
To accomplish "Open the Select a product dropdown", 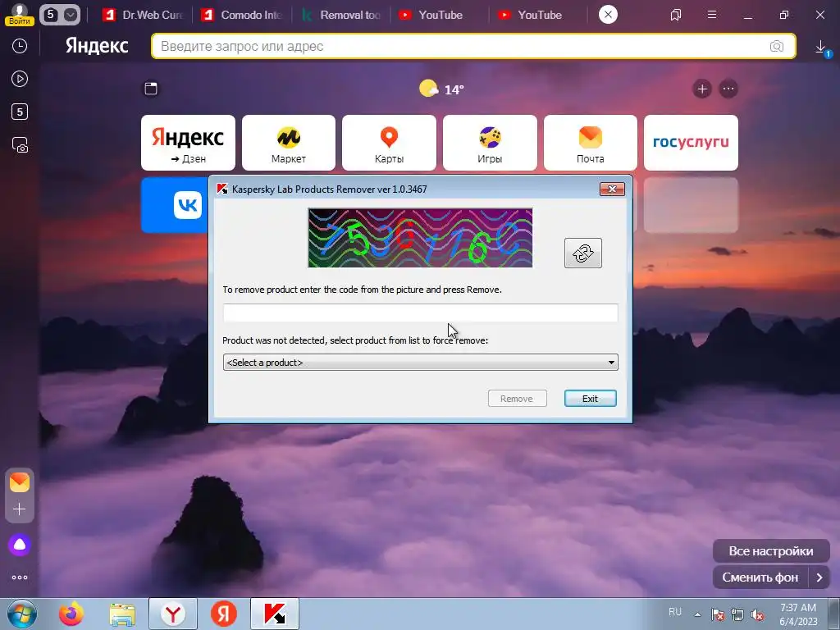I will [x=420, y=362].
